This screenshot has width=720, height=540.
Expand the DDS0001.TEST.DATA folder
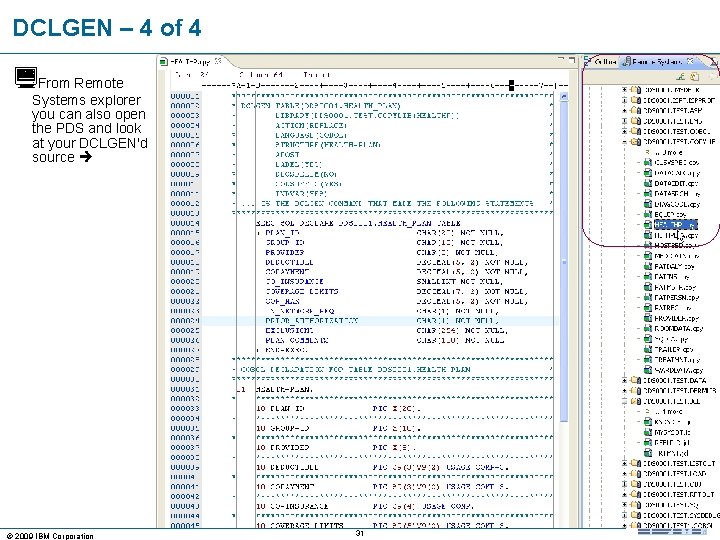(624, 380)
